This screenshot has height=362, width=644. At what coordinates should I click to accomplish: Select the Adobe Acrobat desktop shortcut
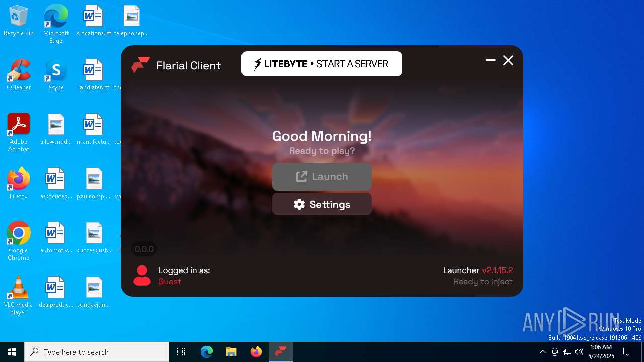click(x=19, y=133)
